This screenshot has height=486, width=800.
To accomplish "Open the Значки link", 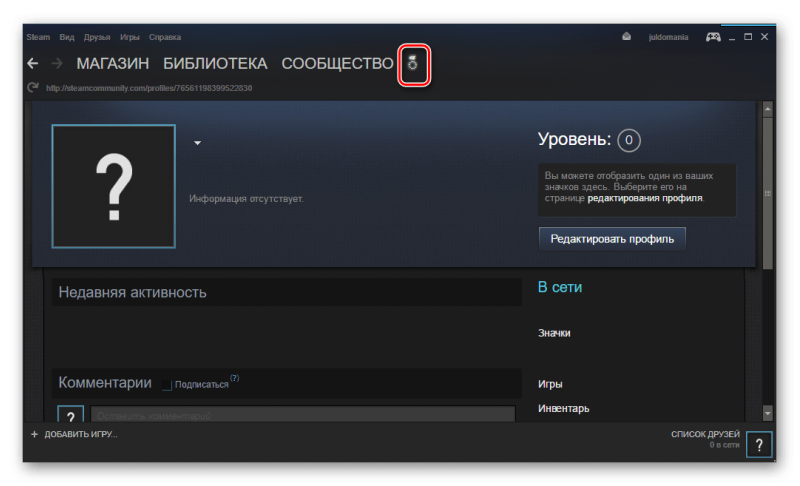I will pos(554,333).
